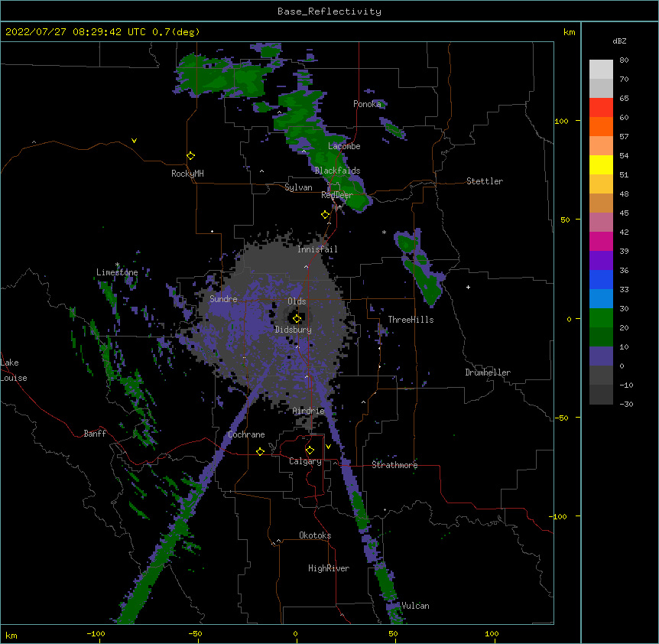659x644 pixels.
Task: Pick the slate 0-10 dBZ legend swatch
Action: tap(601, 356)
